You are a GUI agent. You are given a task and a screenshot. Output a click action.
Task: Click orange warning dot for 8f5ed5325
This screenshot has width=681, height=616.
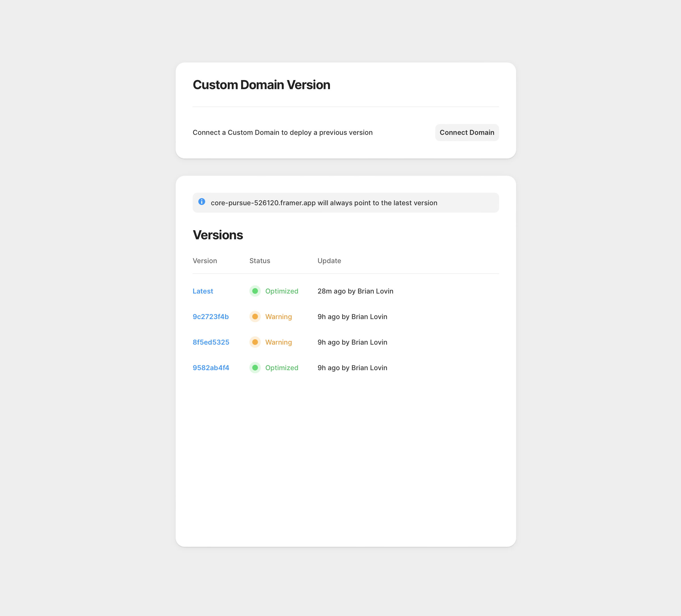pos(255,342)
